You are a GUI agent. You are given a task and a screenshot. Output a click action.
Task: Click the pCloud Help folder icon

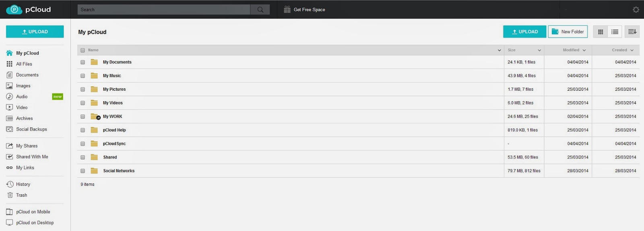click(94, 130)
